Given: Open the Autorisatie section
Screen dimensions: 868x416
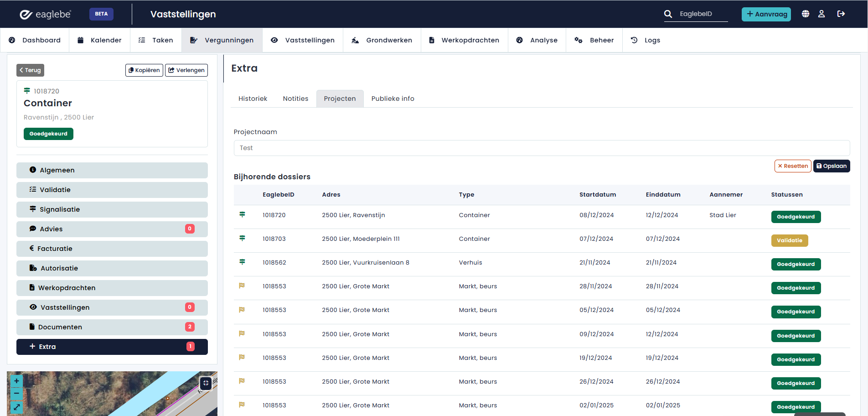Looking at the screenshot, I should [x=112, y=268].
